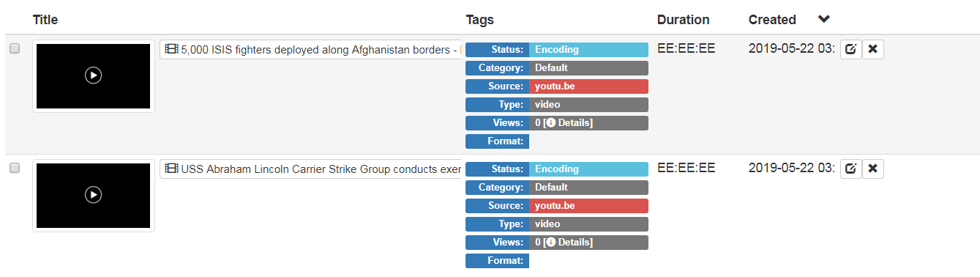Viewport: 980px width, 277px height.
Task: Open view Details for the second video
Action: [569, 243]
